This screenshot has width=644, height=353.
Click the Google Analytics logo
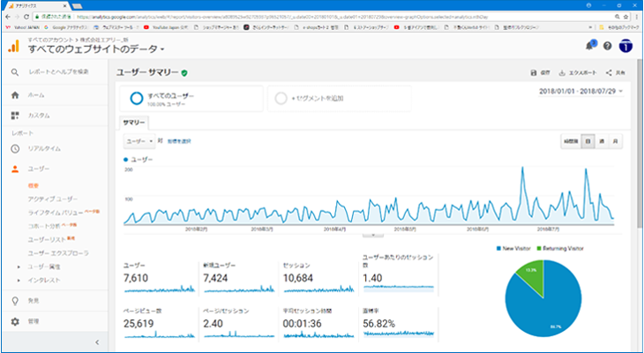click(x=13, y=46)
